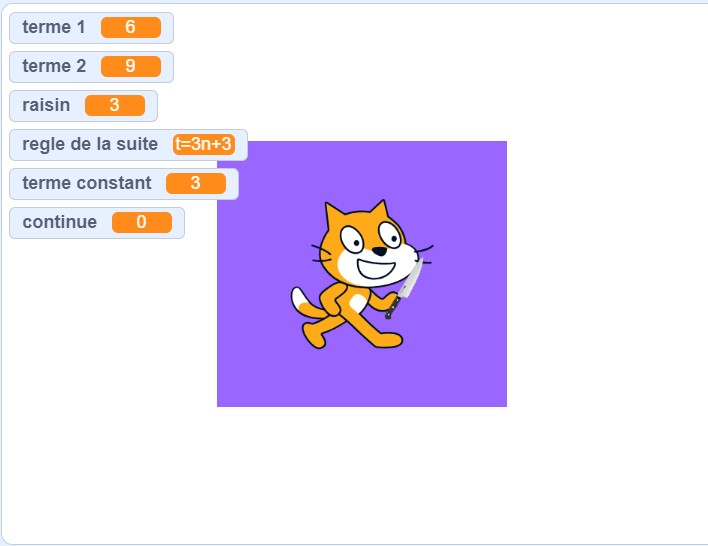Select the 'regle de la suite' monitor label
Viewport: 708px width, 546px height.
[90, 145]
